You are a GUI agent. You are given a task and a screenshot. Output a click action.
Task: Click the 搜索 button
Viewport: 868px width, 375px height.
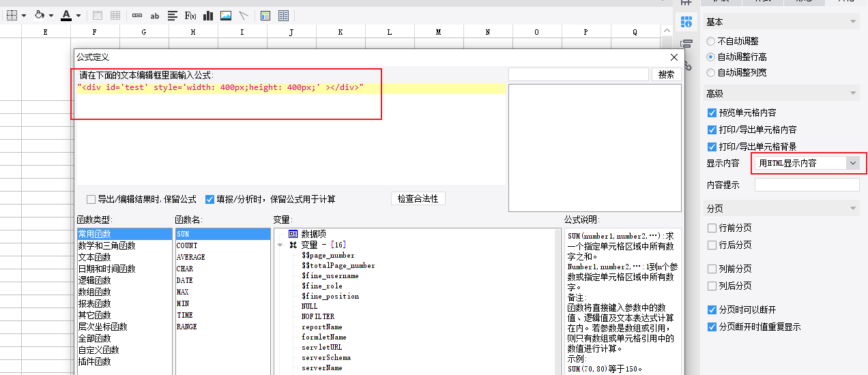coord(667,75)
